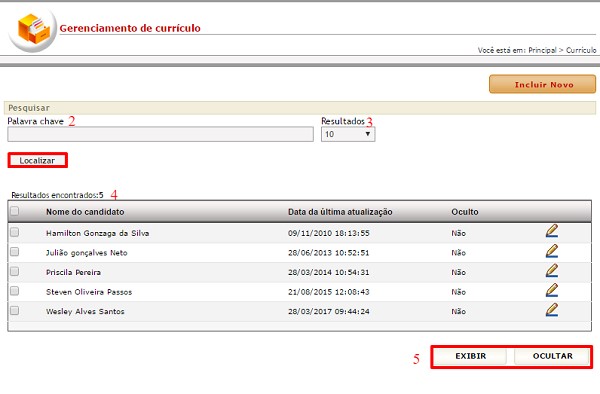The width and height of the screenshot is (600, 394).
Task: Sort by the Nome do candidato column header
Action: [85, 212]
